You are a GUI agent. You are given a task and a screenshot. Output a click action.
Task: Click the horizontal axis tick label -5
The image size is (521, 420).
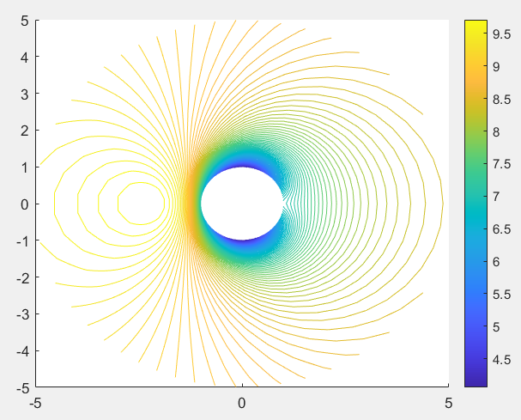pyautogui.click(x=35, y=402)
